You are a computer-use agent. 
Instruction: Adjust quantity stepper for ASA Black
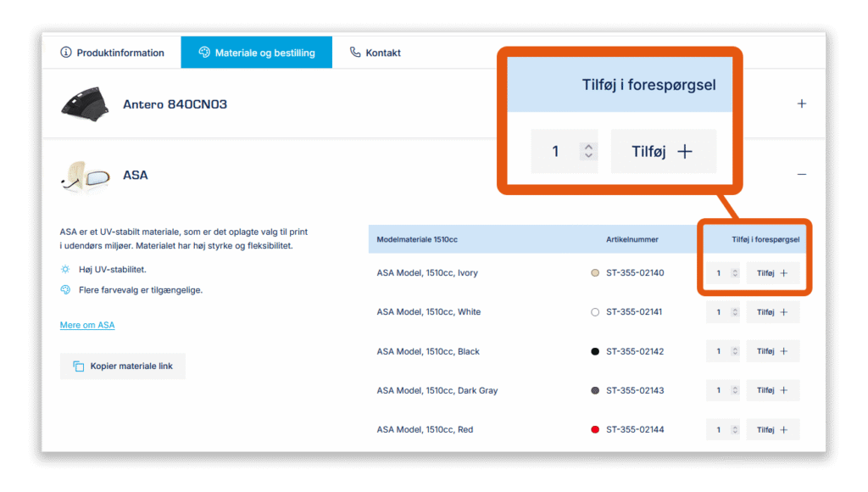click(734, 351)
